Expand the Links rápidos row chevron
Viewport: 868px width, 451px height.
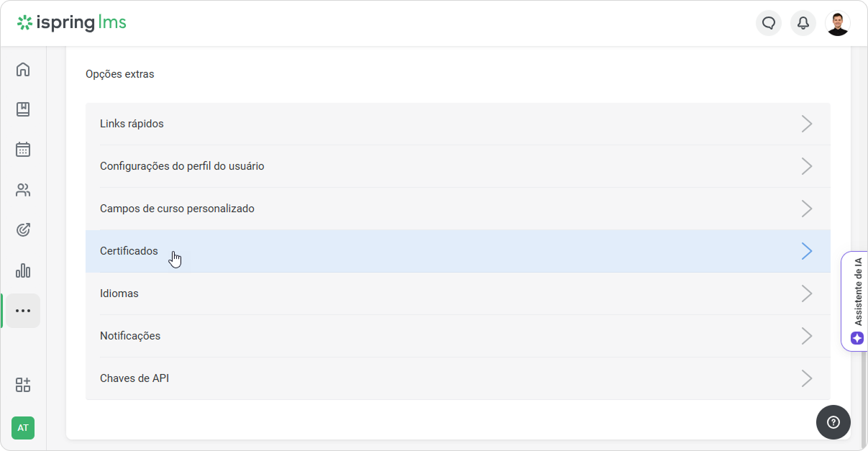807,124
